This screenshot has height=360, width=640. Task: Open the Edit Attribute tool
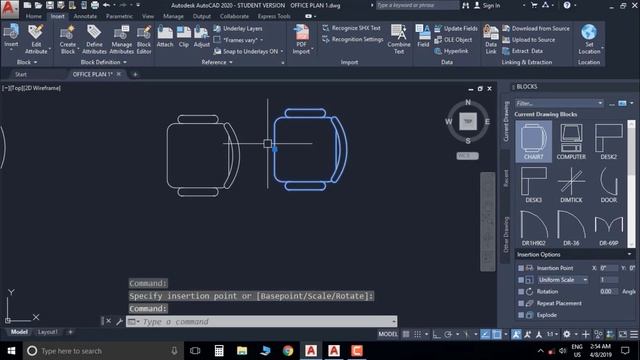[36, 39]
